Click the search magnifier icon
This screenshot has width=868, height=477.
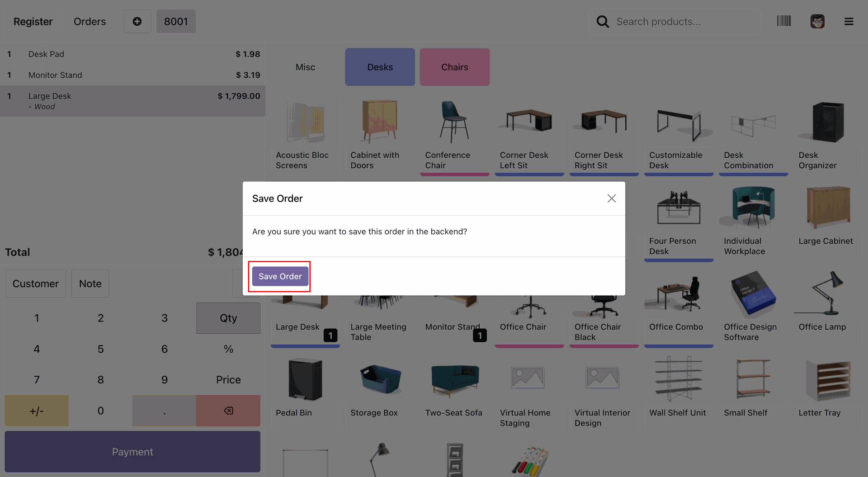(602, 21)
